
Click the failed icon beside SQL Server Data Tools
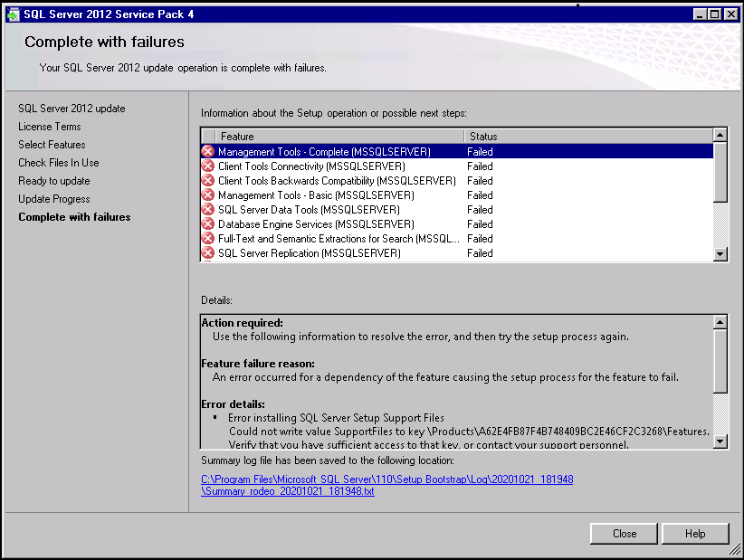(208, 210)
